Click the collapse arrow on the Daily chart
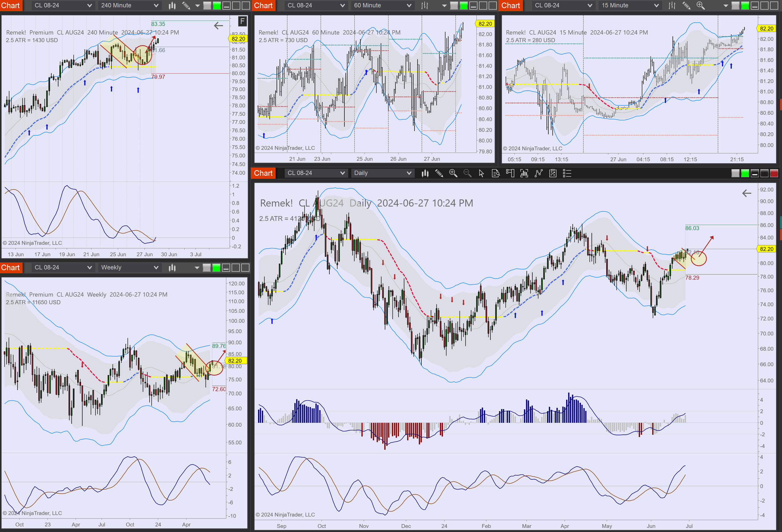782x532 pixels. coord(747,193)
